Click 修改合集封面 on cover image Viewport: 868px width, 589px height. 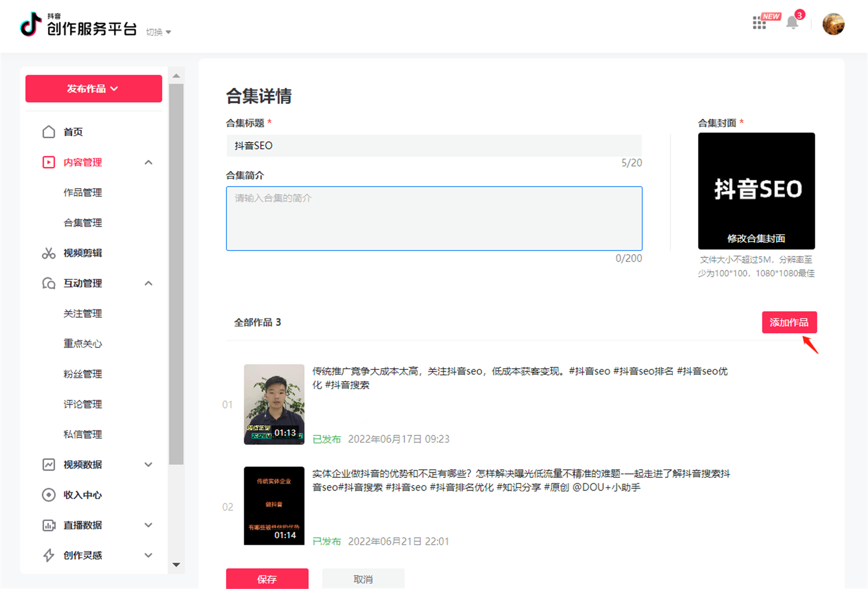click(756, 239)
